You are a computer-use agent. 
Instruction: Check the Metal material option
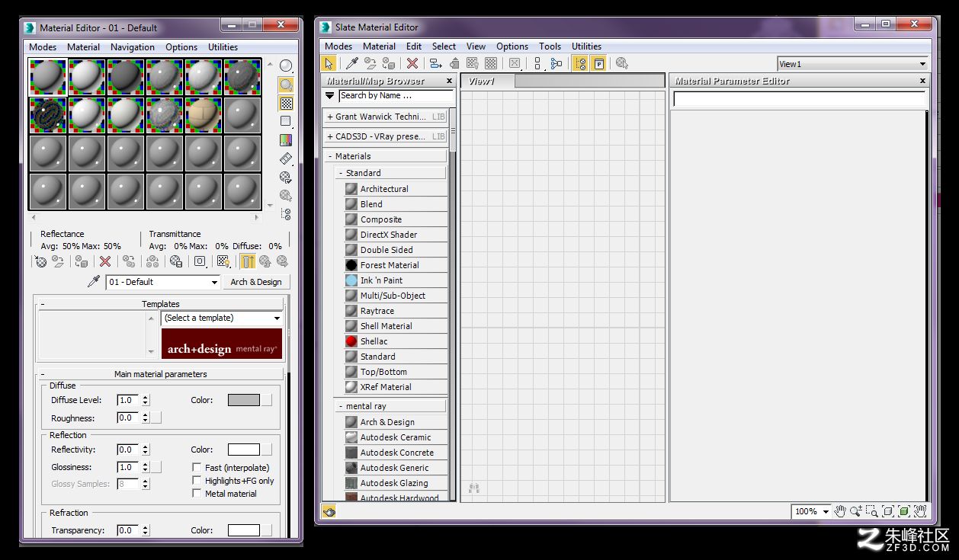(197, 494)
